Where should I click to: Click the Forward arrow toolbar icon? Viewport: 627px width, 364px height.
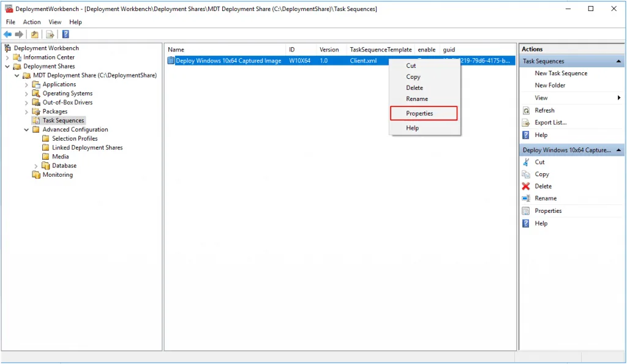[x=19, y=34]
